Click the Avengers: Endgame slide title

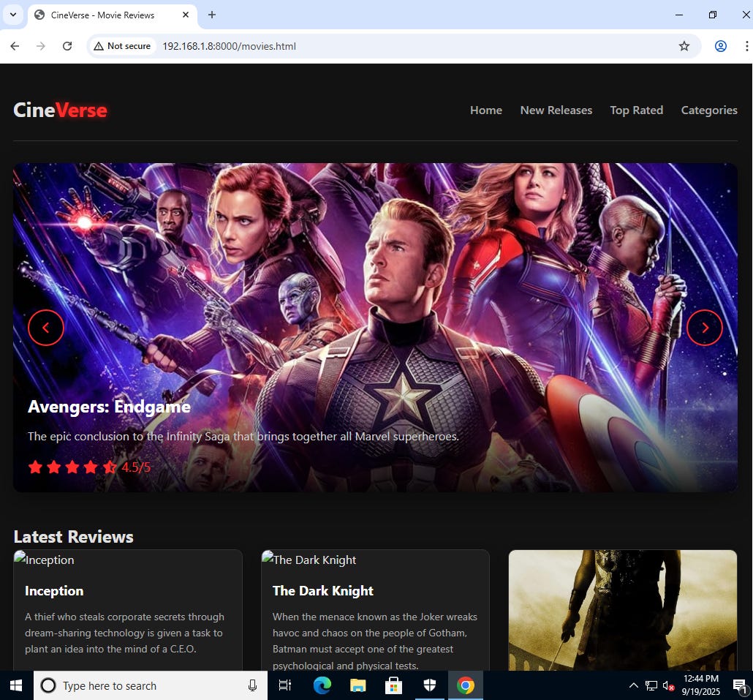tap(109, 407)
